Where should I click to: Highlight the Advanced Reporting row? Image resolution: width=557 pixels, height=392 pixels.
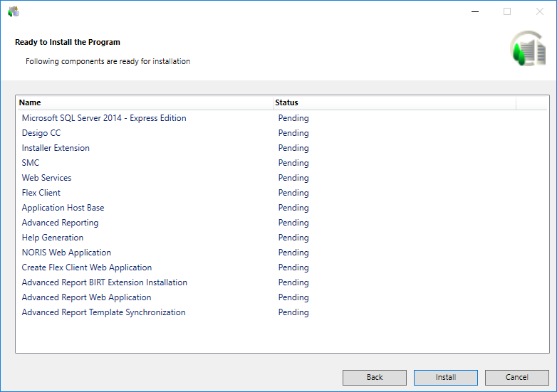pyautogui.click(x=60, y=223)
